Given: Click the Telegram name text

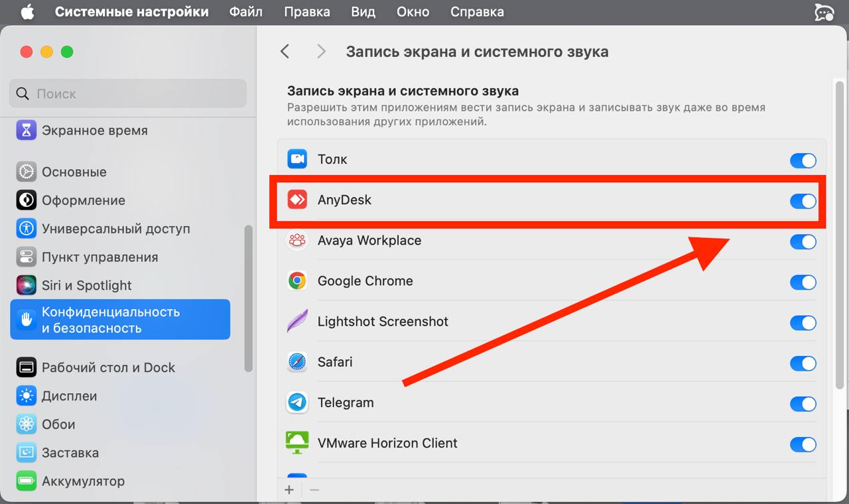Looking at the screenshot, I should (x=346, y=403).
